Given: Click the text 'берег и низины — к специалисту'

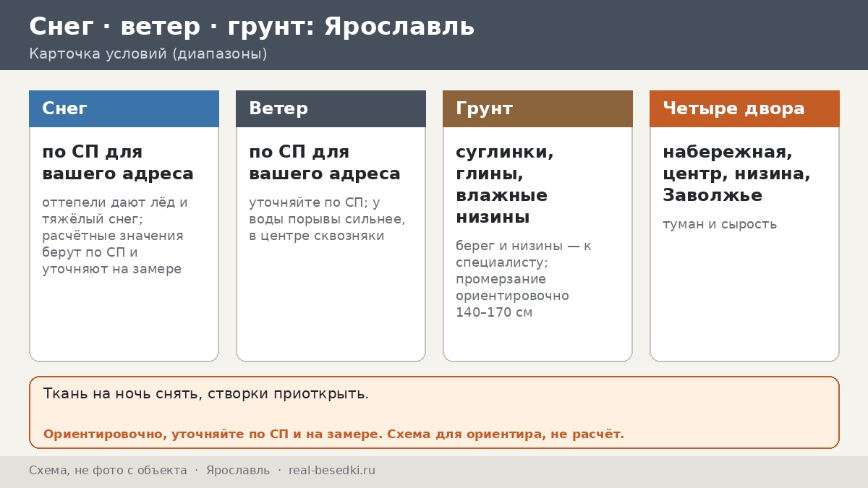Looking at the screenshot, I should click(x=523, y=254).
